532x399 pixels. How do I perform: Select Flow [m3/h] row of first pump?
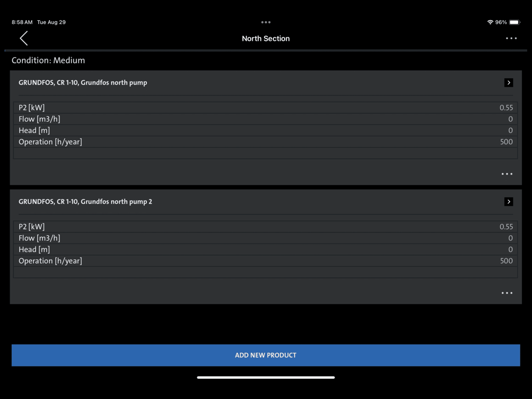[265, 119]
